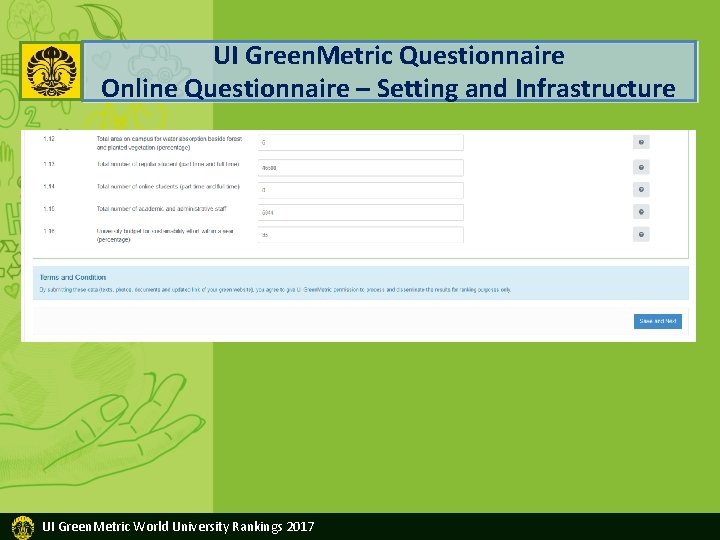720x540 pixels.
Task: Click the 'University budget for sustainability effort' label
Action: click(x=165, y=235)
